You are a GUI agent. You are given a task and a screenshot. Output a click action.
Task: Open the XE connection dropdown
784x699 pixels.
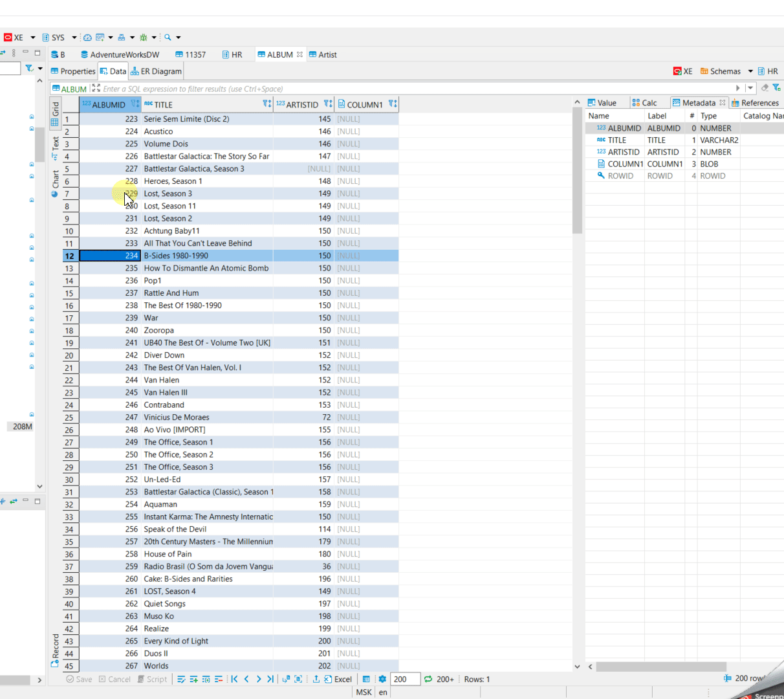coord(32,38)
